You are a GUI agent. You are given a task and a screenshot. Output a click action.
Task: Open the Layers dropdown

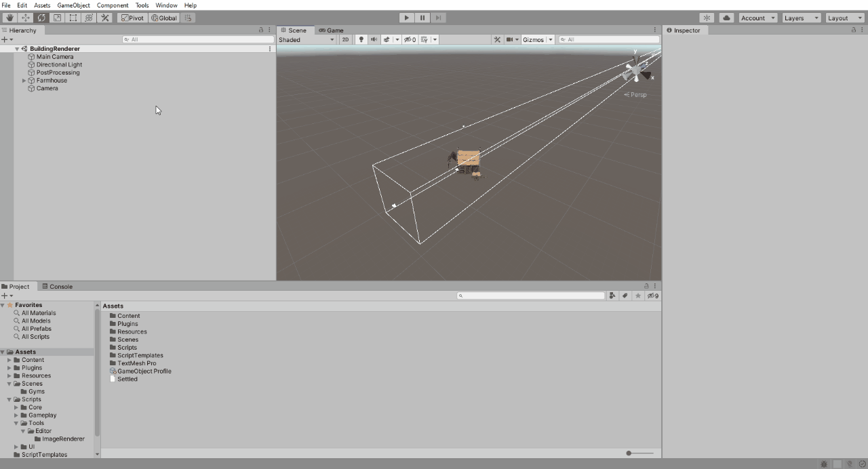(x=801, y=18)
